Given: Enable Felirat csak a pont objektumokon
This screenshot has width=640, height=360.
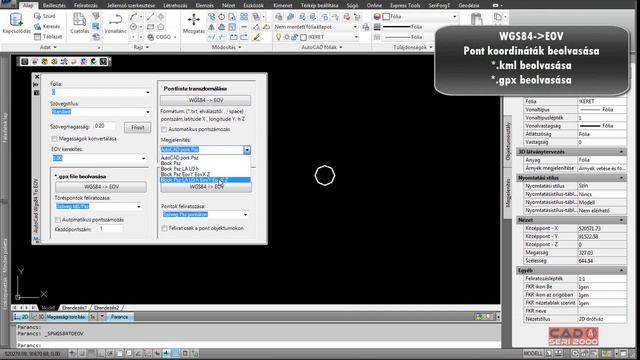Looking at the screenshot, I should point(164,229).
